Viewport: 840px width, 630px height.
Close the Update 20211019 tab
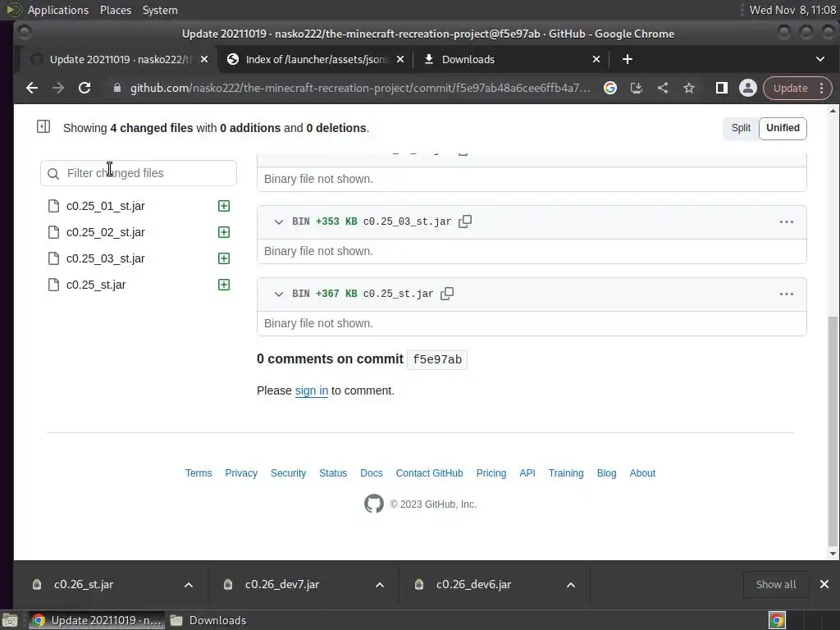[x=204, y=59]
